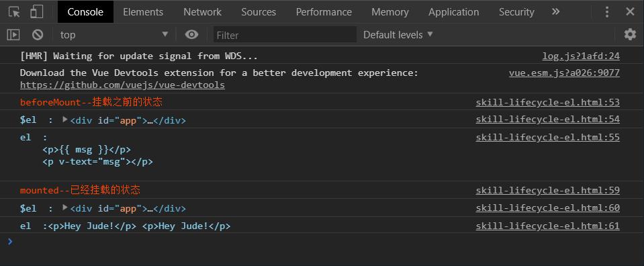Clear console with the ban icon
Screen dimensions: 644x266
(38, 35)
